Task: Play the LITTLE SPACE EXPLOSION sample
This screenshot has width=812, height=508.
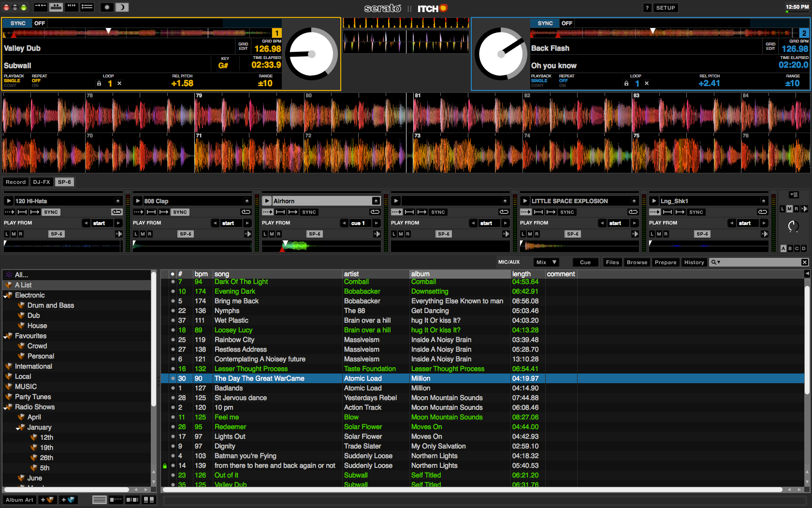Action: [525, 201]
